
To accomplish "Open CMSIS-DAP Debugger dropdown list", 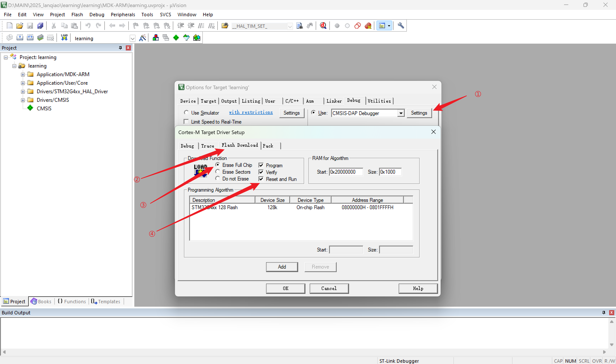I will pos(401,113).
